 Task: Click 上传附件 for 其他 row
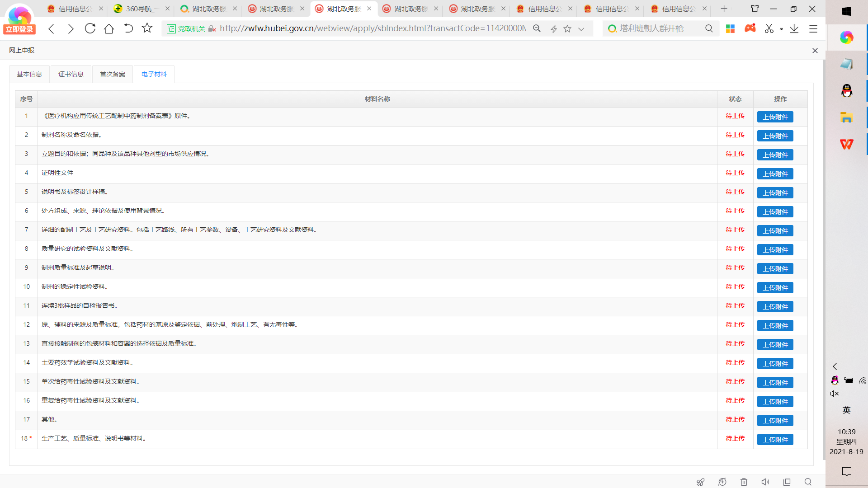[x=775, y=421]
